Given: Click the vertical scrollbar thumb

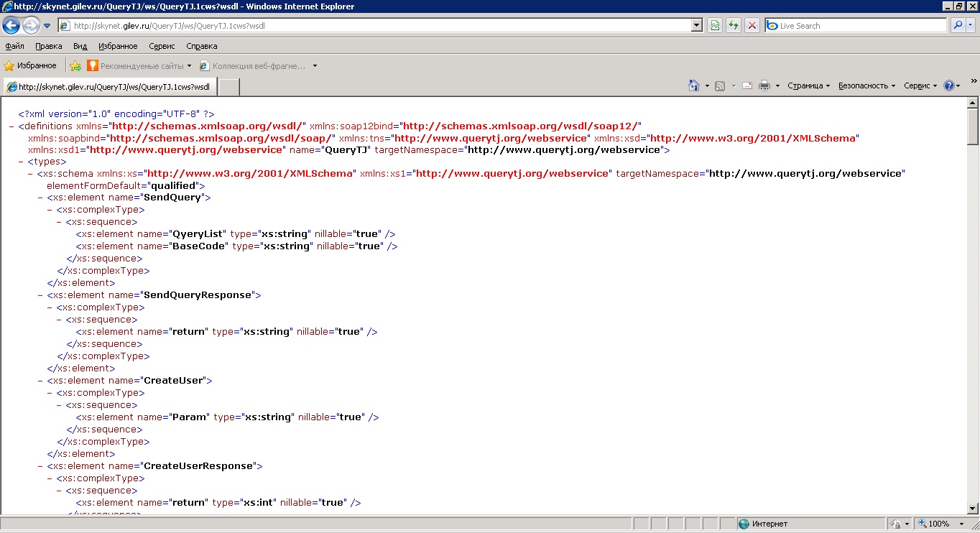Looking at the screenshot, I should click(973, 127).
